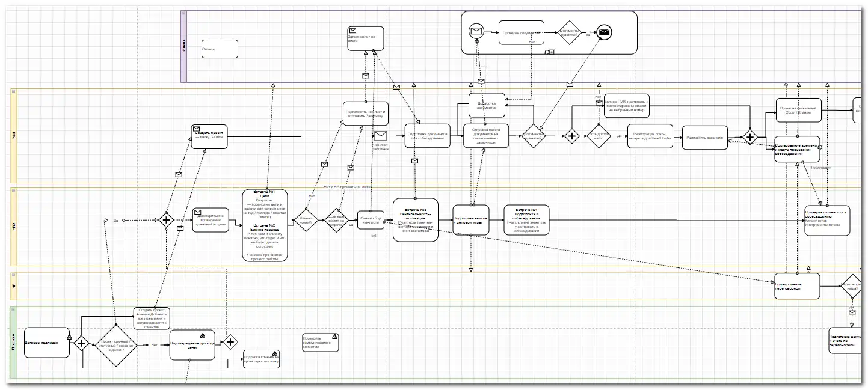Click the Клиент lane purple header

tap(184, 47)
